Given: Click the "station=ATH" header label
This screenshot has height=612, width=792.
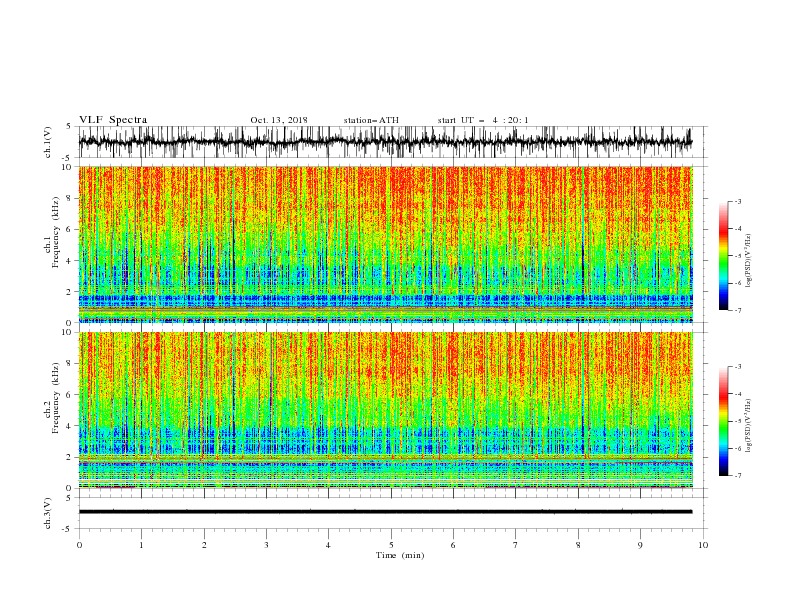Looking at the screenshot, I should [371, 120].
